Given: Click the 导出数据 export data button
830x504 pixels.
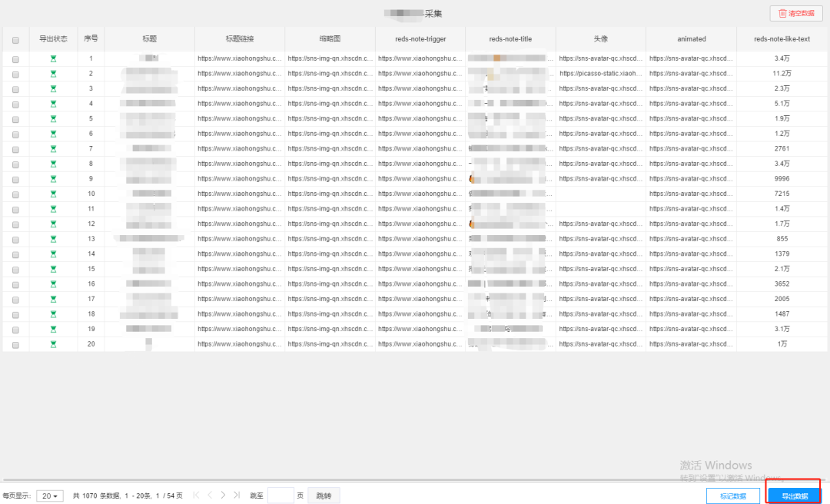Looking at the screenshot, I should click(795, 496).
